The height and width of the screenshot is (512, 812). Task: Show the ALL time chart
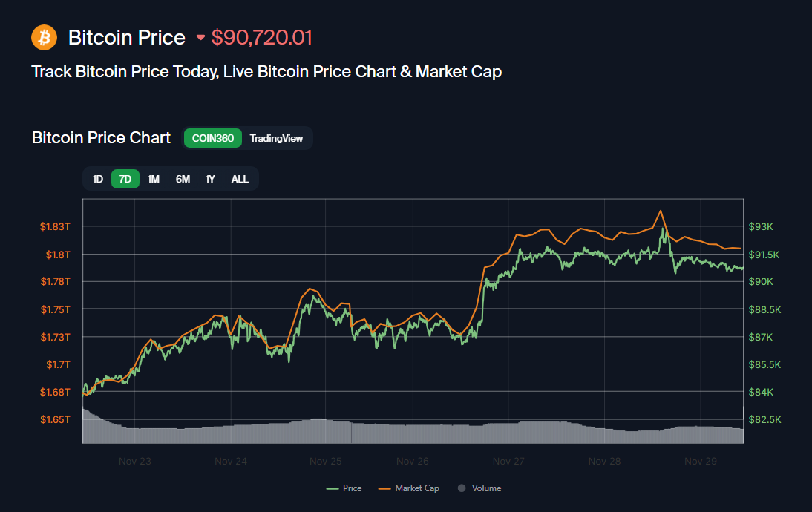coord(239,179)
